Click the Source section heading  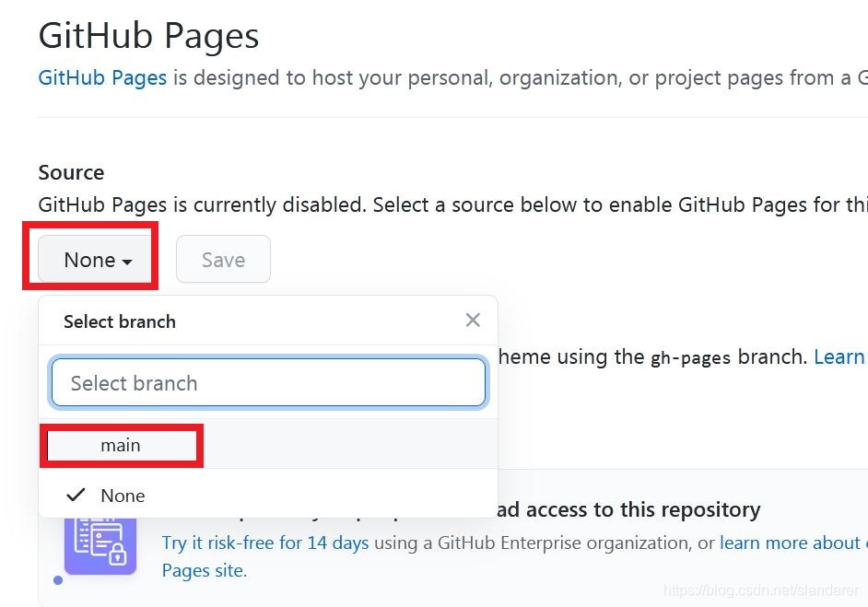pos(71,172)
